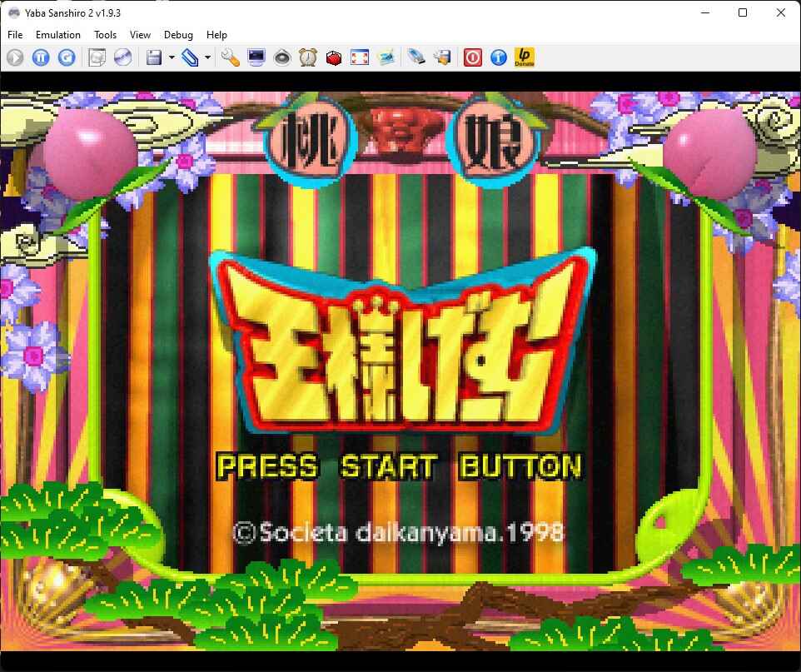801x672 pixels.
Task: Click the PRESS START BUTTON text in game
Action: pos(400,466)
